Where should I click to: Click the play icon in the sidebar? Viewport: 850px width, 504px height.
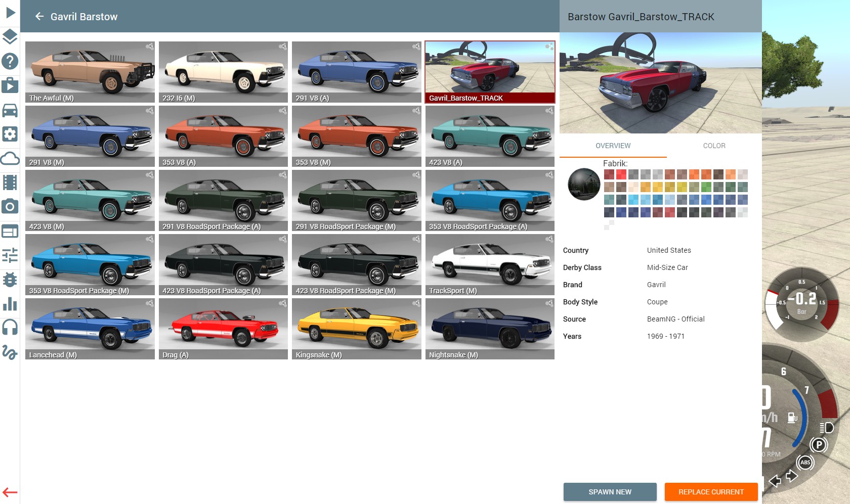pyautogui.click(x=10, y=12)
